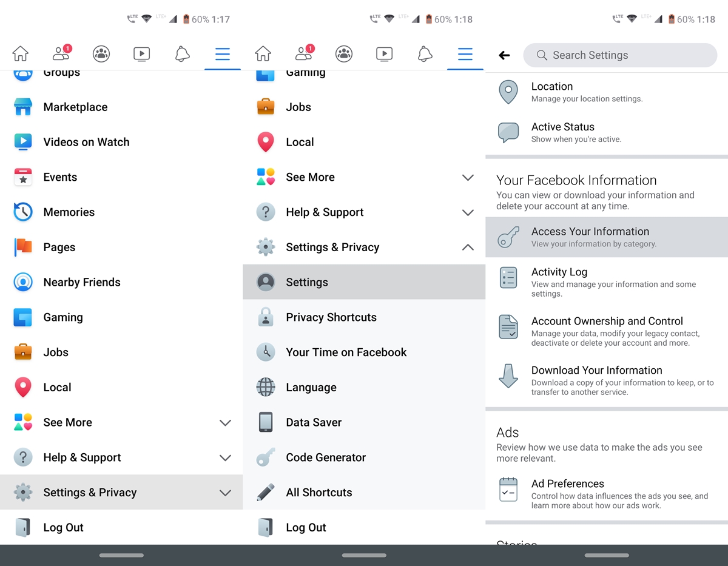Tap the "Show when you're active." text
728x566 pixels.
[576, 140]
